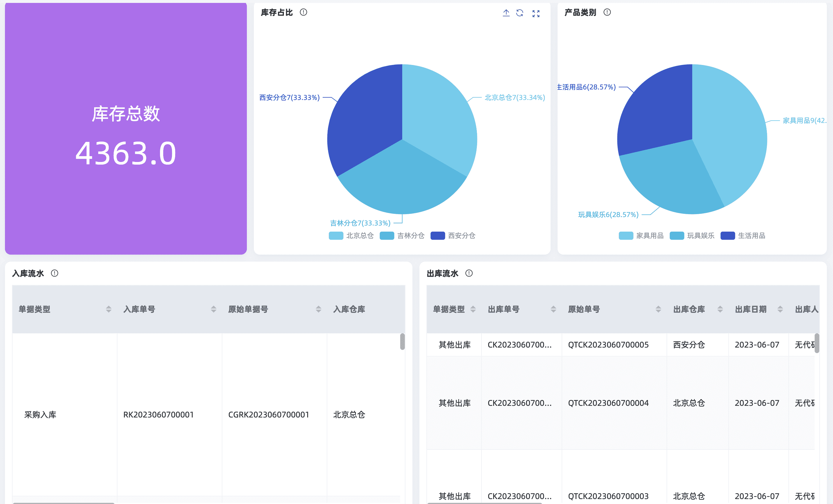
Task: Click the fullscreen icon on 库存占比 card
Action: (x=536, y=13)
